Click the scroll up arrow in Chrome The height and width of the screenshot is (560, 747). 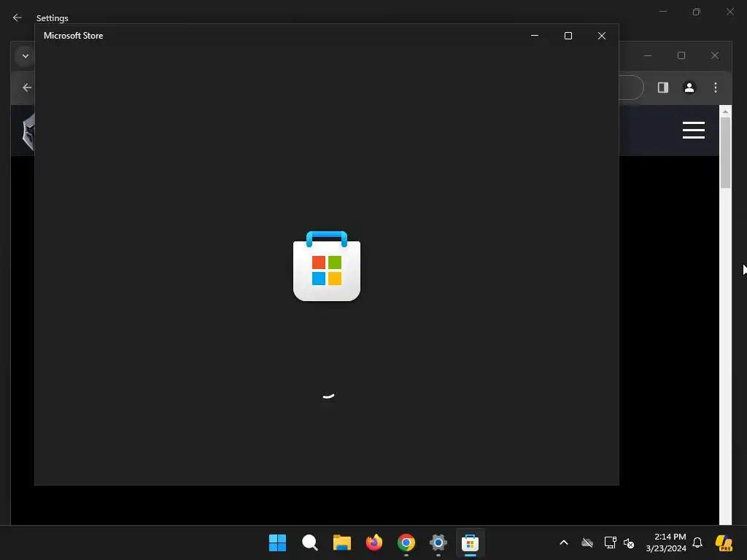point(725,112)
